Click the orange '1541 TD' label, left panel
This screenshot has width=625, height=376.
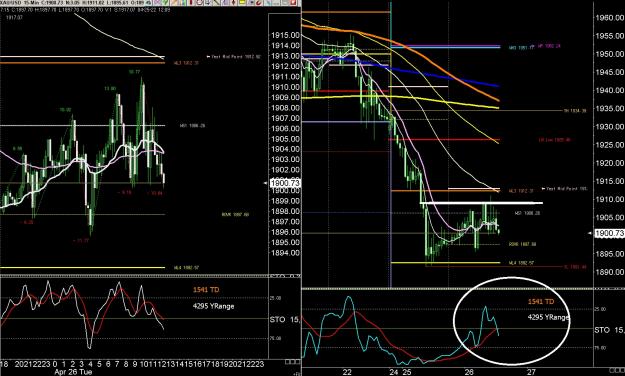point(206,289)
